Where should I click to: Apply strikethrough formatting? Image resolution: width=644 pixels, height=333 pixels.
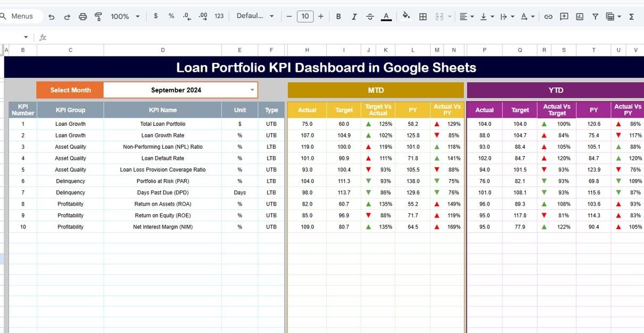pyautogui.click(x=370, y=17)
